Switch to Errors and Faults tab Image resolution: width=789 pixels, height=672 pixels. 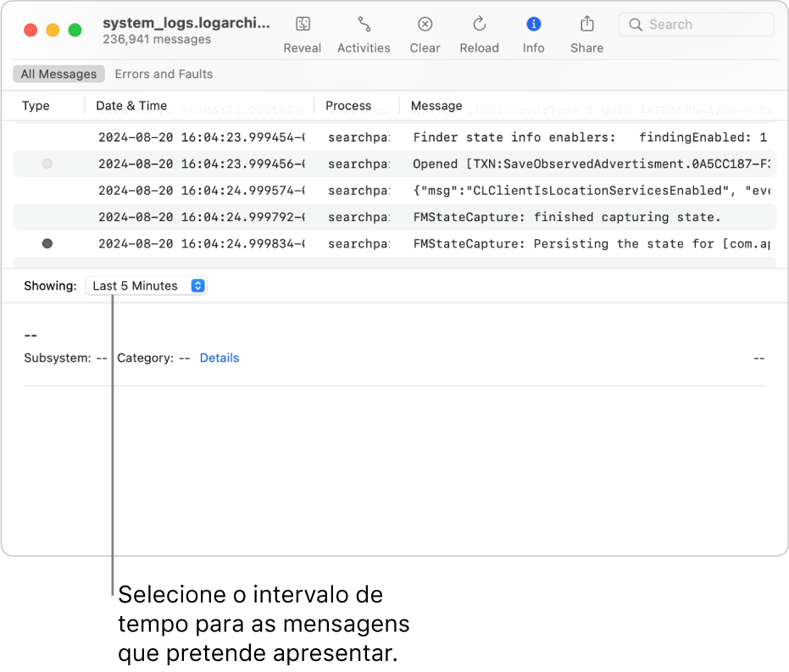pyautogui.click(x=164, y=74)
